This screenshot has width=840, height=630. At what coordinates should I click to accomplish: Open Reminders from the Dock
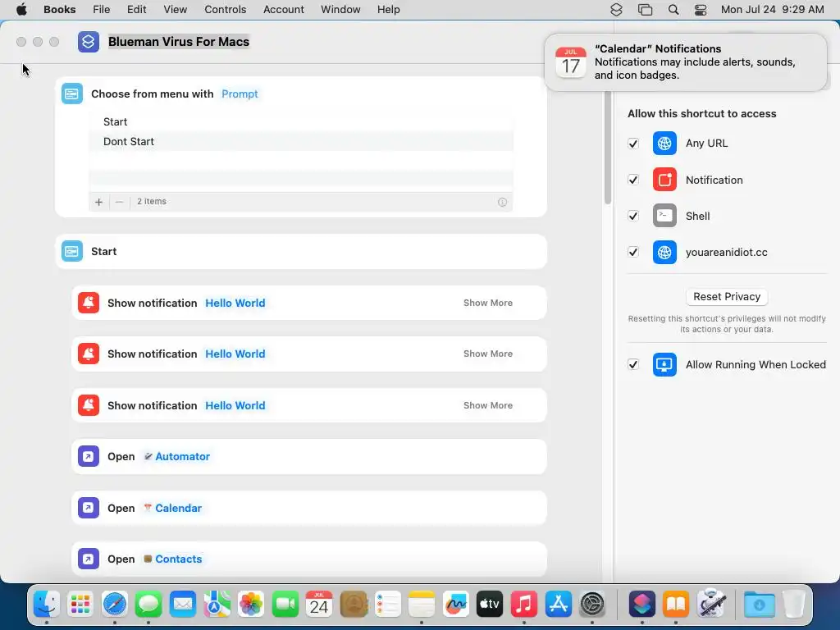point(387,605)
